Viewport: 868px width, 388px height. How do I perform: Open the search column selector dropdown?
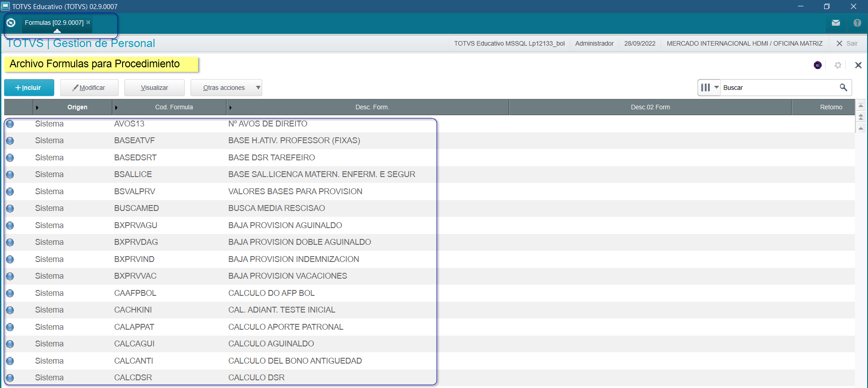pyautogui.click(x=709, y=87)
